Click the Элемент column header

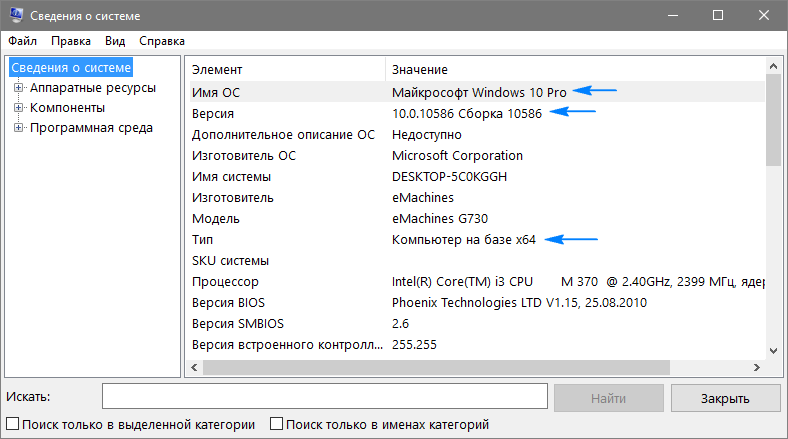click(x=285, y=70)
